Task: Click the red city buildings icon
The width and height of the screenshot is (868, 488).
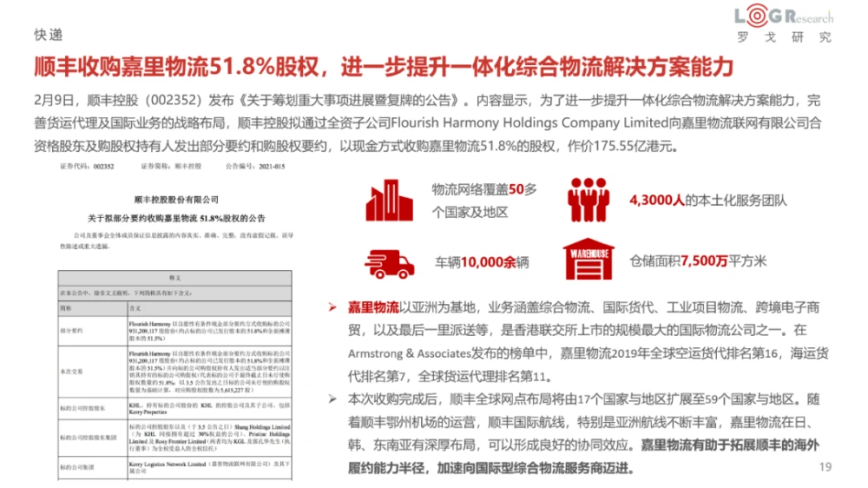Action: [x=389, y=200]
